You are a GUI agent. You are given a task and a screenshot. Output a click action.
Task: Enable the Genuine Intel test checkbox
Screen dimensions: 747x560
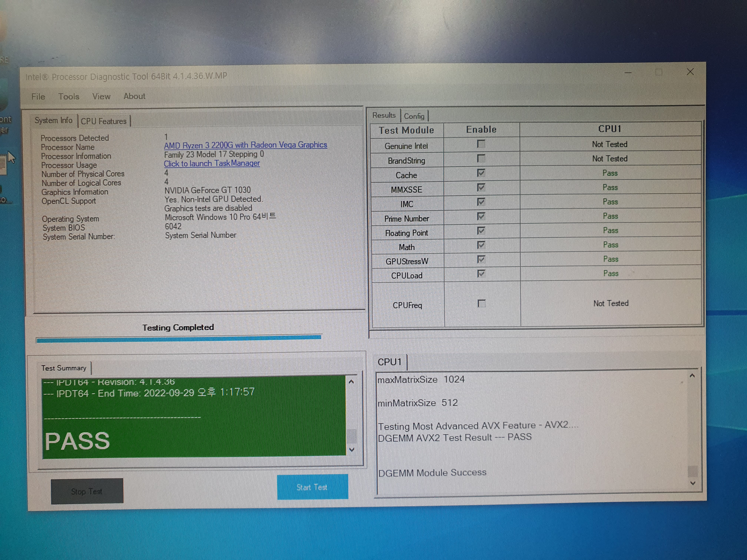tap(481, 144)
